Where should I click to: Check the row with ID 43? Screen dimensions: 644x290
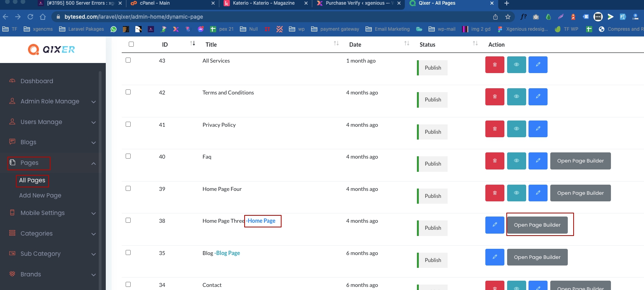pos(128,60)
